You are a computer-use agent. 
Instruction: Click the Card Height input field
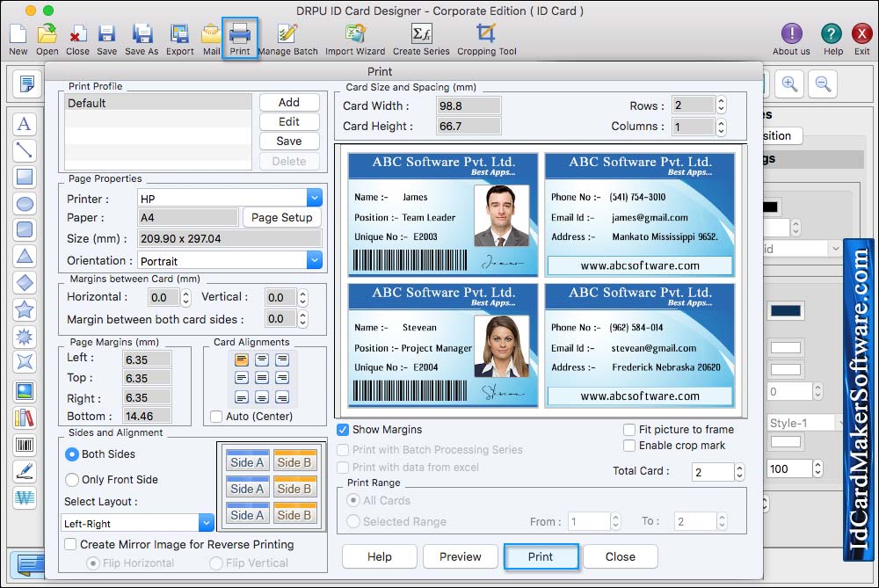[469, 126]
